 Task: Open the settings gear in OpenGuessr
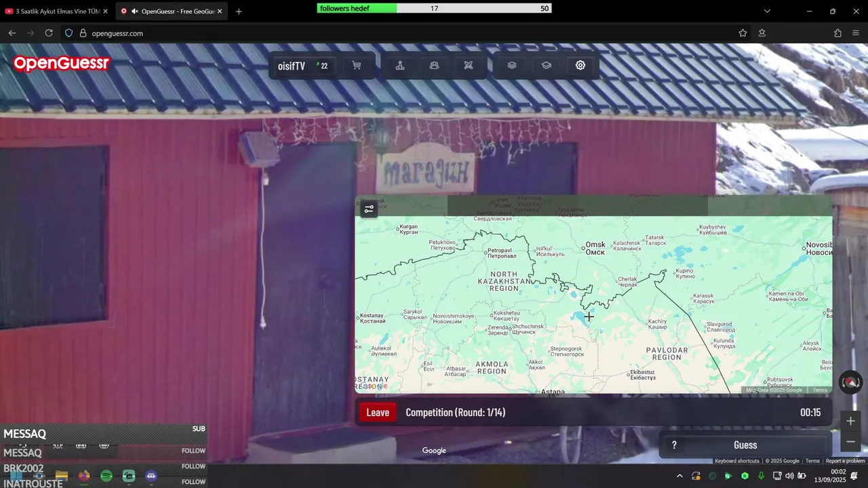coord(580,66)
